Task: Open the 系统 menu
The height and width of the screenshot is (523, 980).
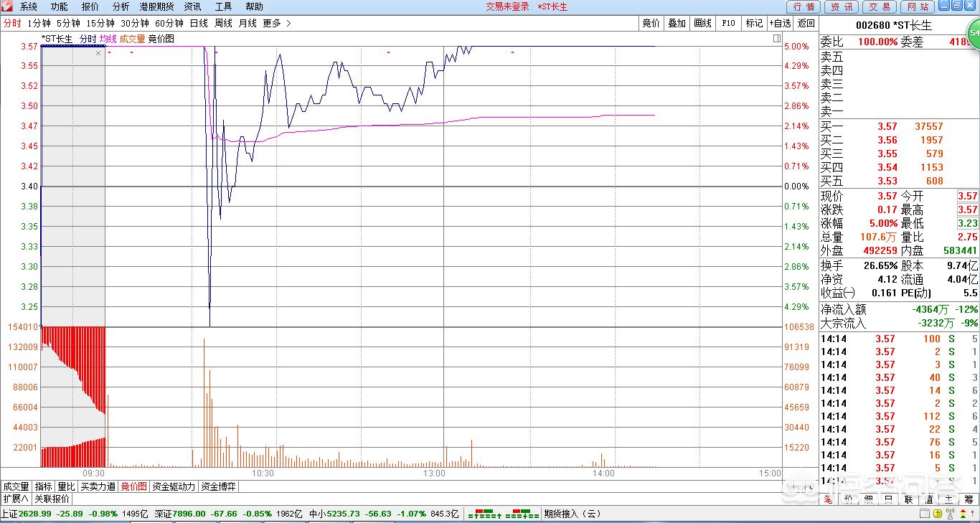Action: pyautogui.click(x=29, y=6)
